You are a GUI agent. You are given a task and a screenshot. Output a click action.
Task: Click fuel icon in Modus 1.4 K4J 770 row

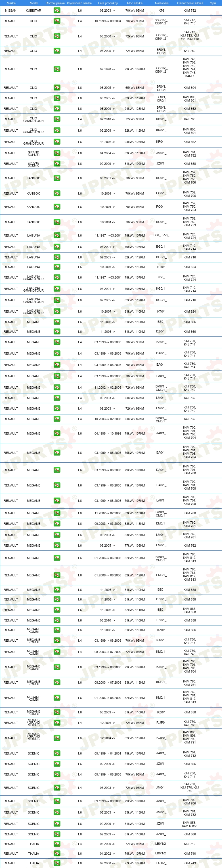point(57,722)
